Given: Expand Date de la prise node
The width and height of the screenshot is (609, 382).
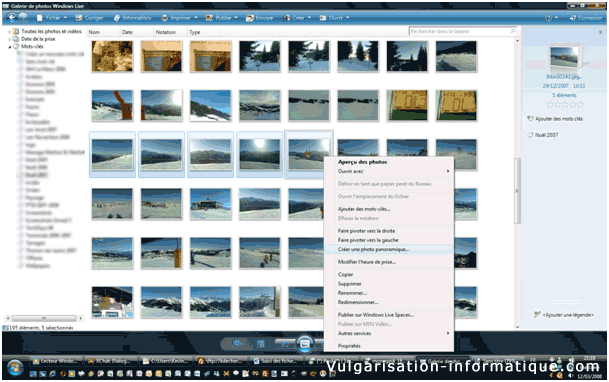Looking at the screenshot, I should 9,39.
